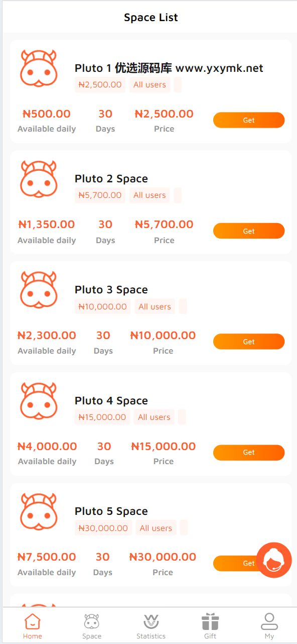Click Pluto 3 Space cow icon

coord(39,290)
